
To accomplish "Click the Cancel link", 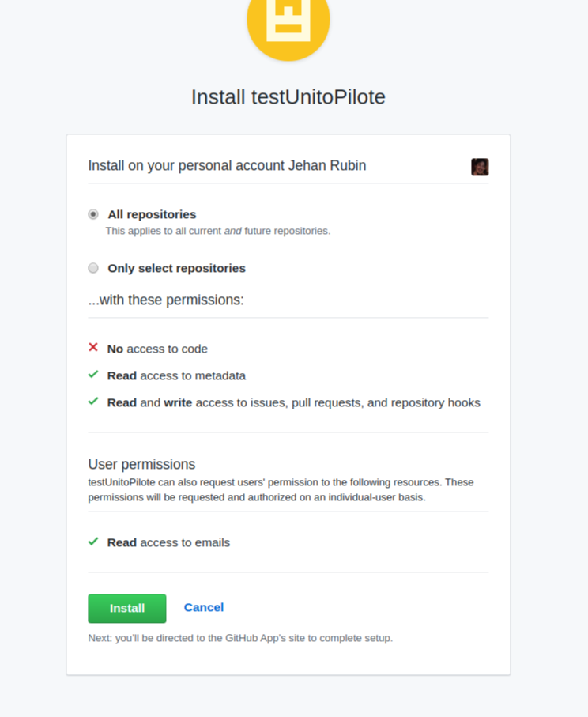I will (204, 607).
